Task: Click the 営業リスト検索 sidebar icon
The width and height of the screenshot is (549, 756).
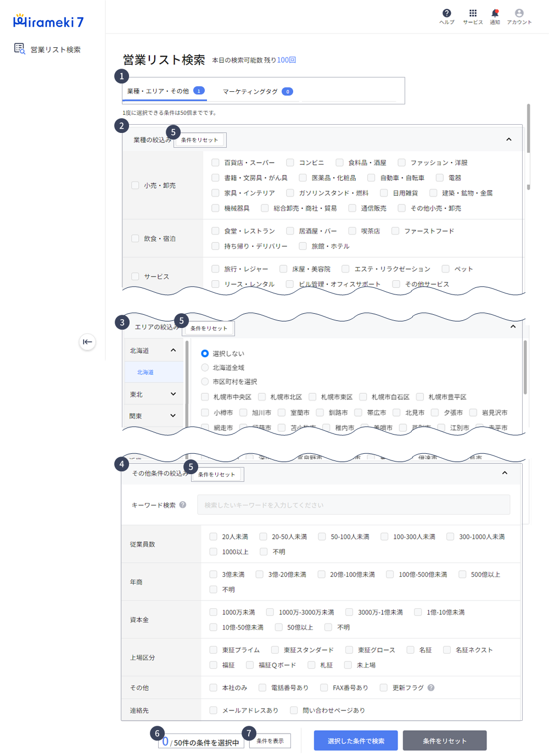Action: point(20,49)
